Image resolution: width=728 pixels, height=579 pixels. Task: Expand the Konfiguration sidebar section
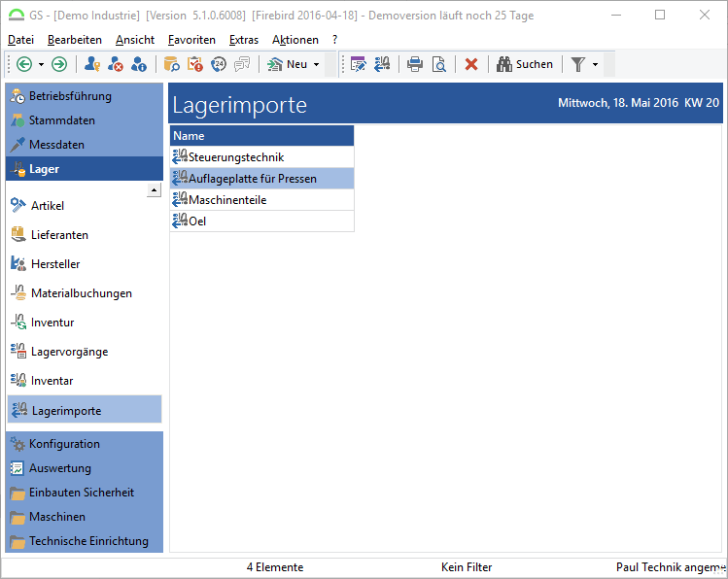85,444
